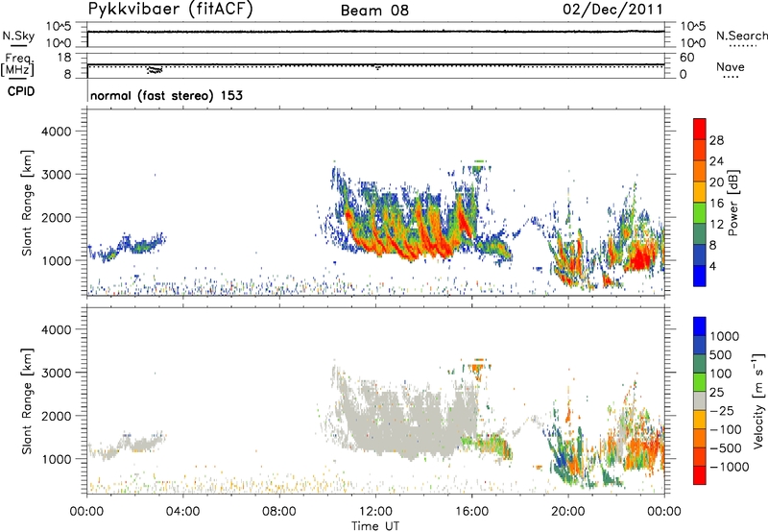Screen dimensions: 768x532
Task: Click the 2000 range tick in power panel
Action: [57, 217]
